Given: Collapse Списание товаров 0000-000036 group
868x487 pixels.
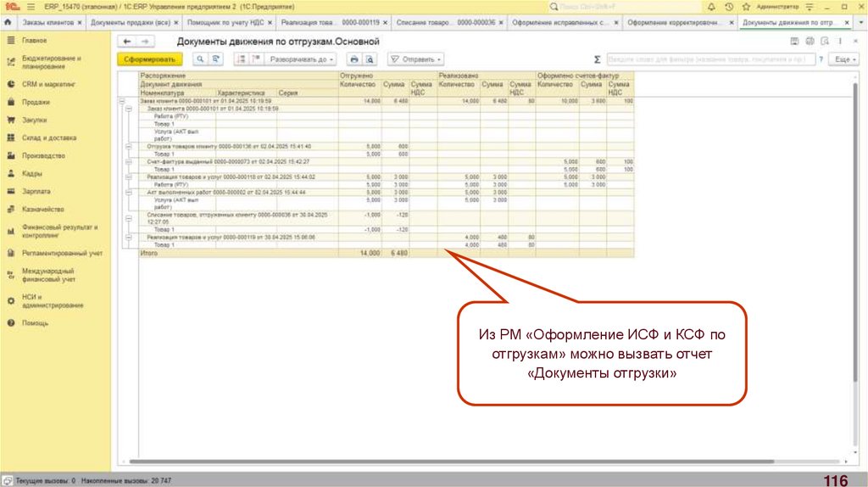Looking at the screenshot, I should (129, 218).
